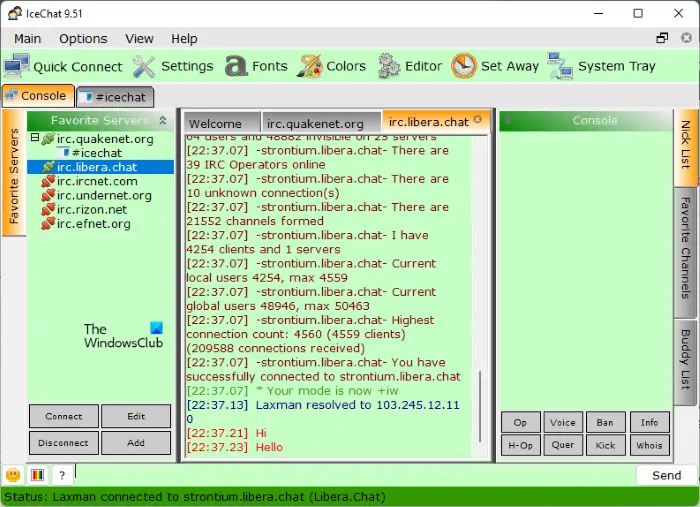The width and height of the screenshot is (700, 507).
Task: Click the Ban button
Action: (605, 422)
